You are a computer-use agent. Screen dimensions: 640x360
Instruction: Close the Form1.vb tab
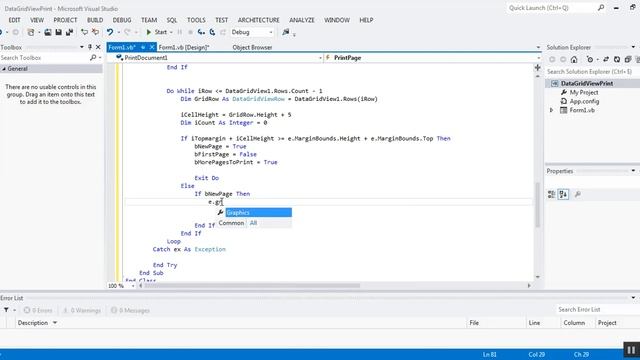152,47
